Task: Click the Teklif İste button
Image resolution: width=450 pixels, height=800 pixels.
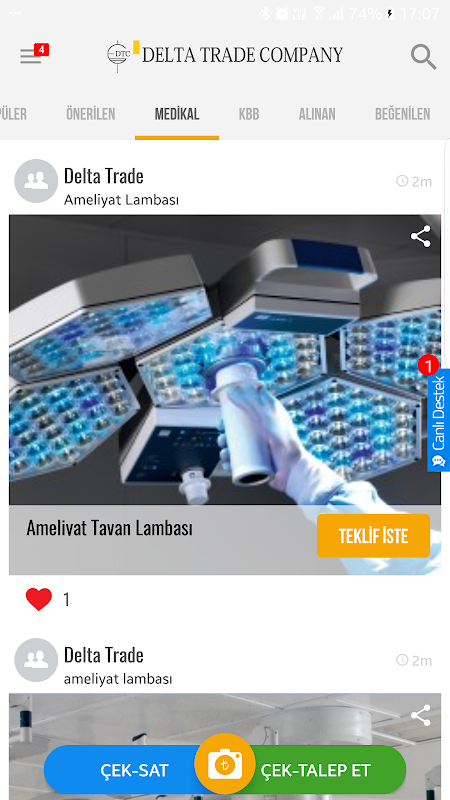Action: point(373,536)
